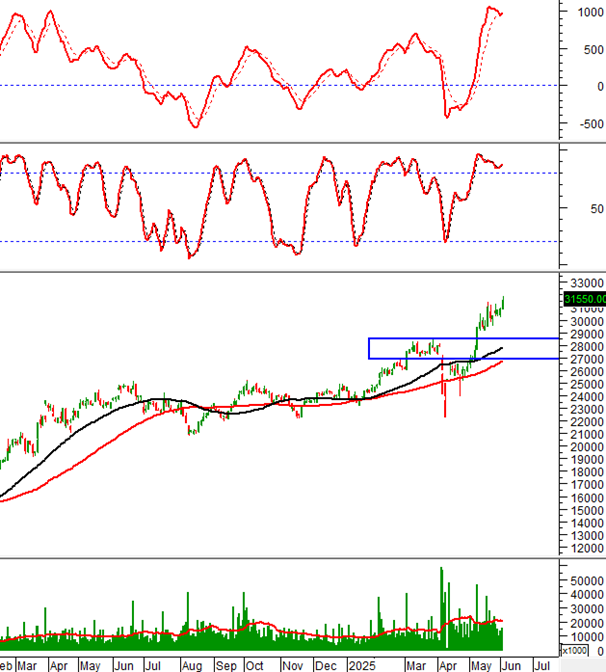Click the 27000 price axis value
The width and height of the screenshot is (606, 672).
coord(587,359)
